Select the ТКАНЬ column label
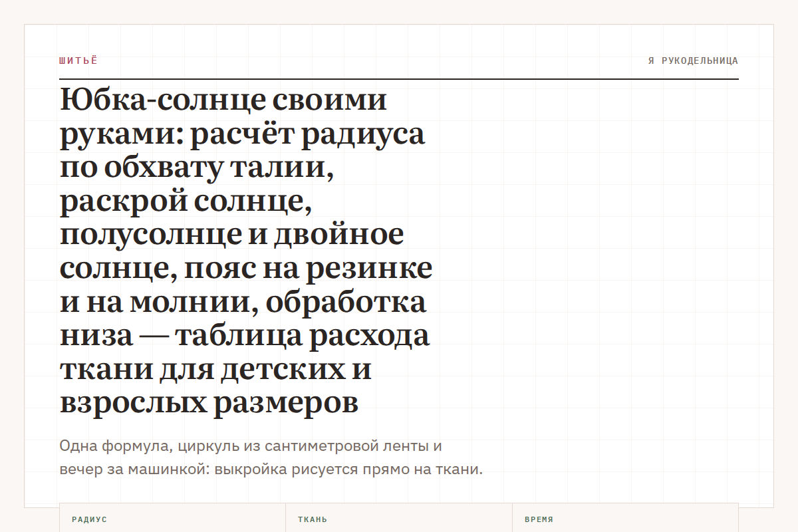 click(313, 519)
